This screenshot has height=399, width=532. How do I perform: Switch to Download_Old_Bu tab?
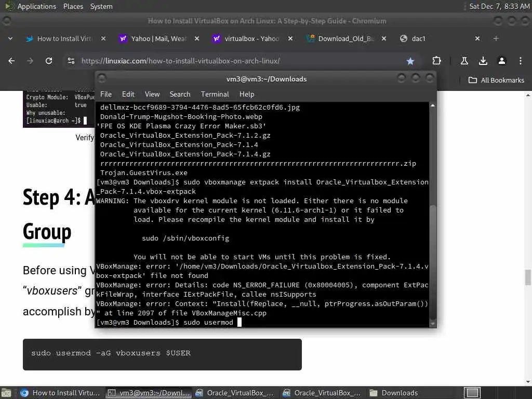tap(345, 38)
